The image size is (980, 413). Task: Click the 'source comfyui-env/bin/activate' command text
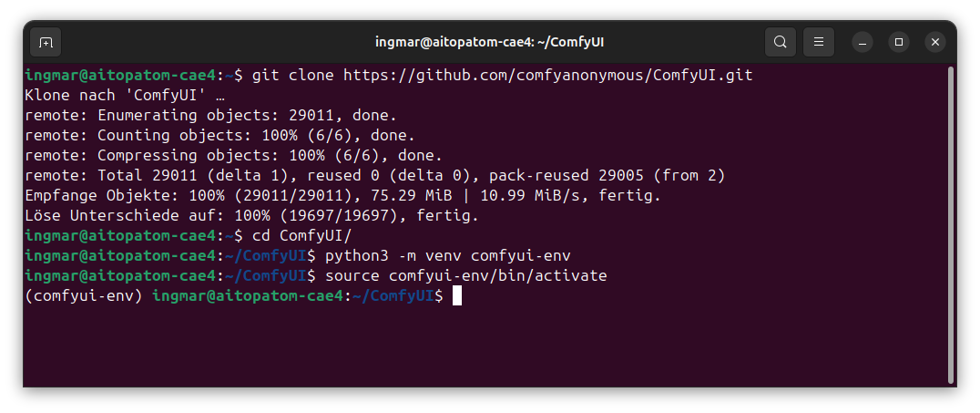(x=465, y=275)
